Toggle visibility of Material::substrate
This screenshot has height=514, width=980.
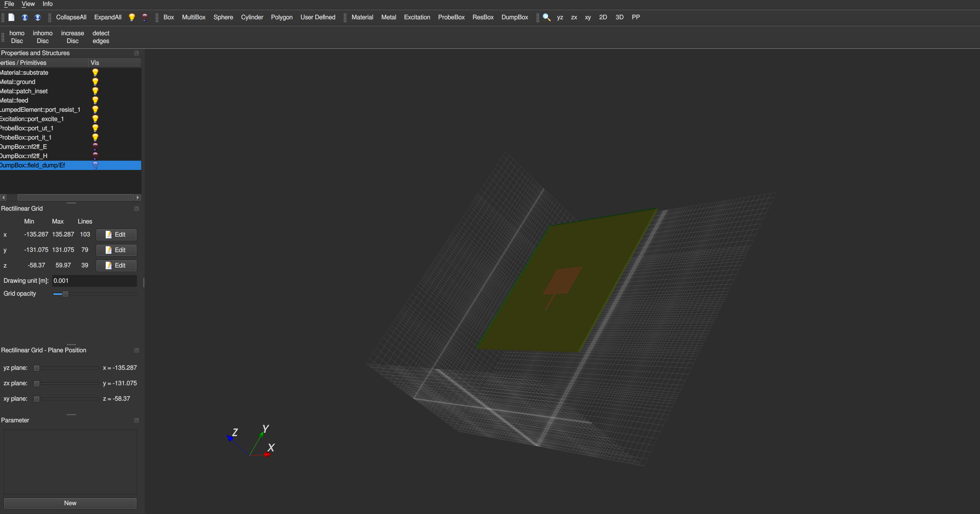[95, 72]
